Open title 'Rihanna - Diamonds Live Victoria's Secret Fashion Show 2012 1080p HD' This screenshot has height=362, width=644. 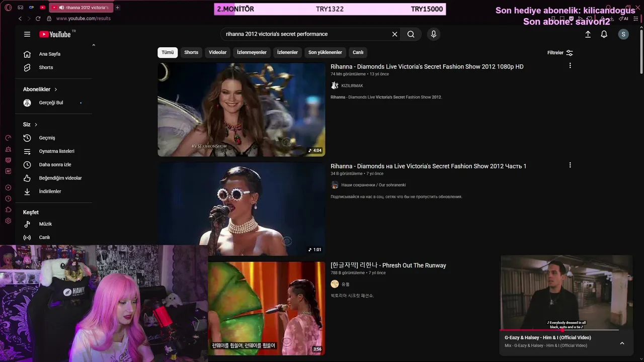tap(427, 66)
